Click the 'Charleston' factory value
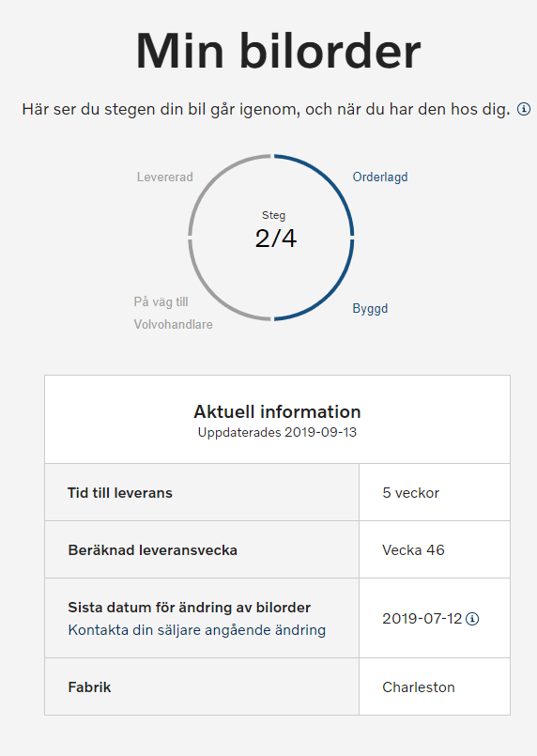 (419, 687)
